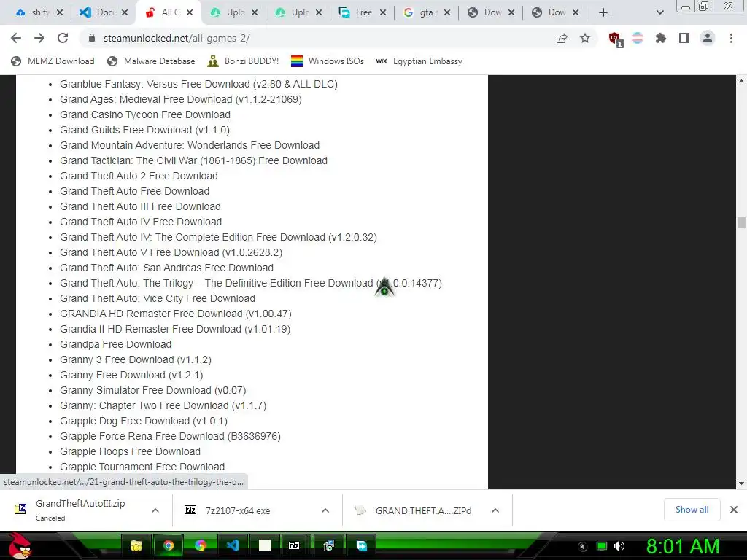Open a new browser tab
This screenshot has width=747, height=560.
[x=603, y=12]
